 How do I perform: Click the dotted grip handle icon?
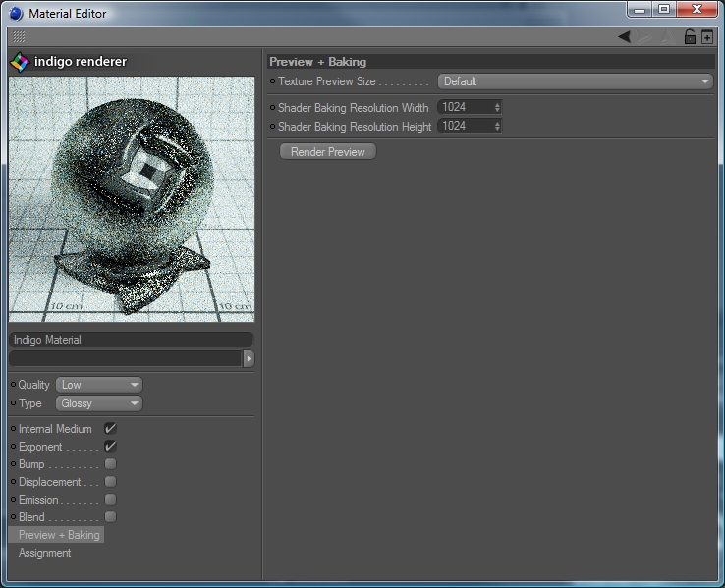pos(19,36)
